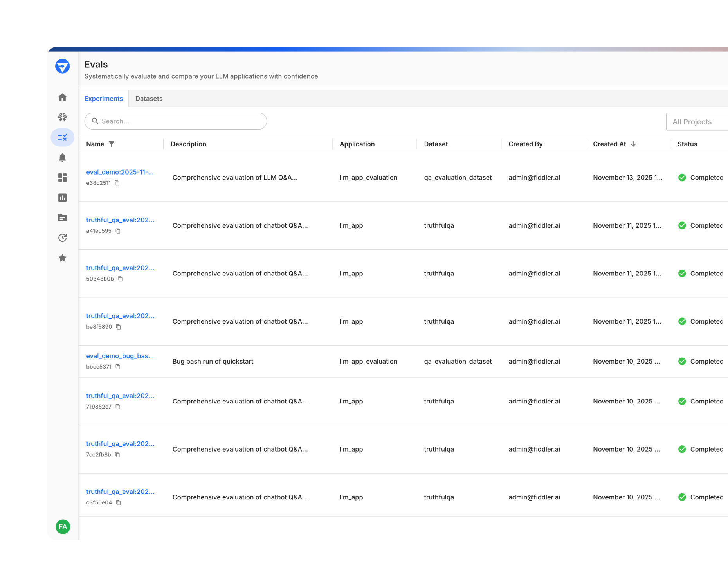Click Completed check icon in bbce5371 row
This screenshot has height=587, width=728.
point(682,362)
